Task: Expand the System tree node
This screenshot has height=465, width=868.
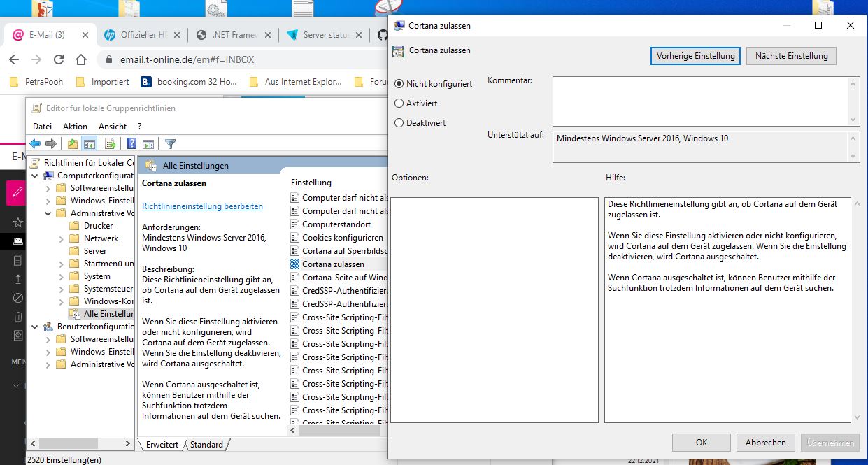Action: tap(62, 276)
